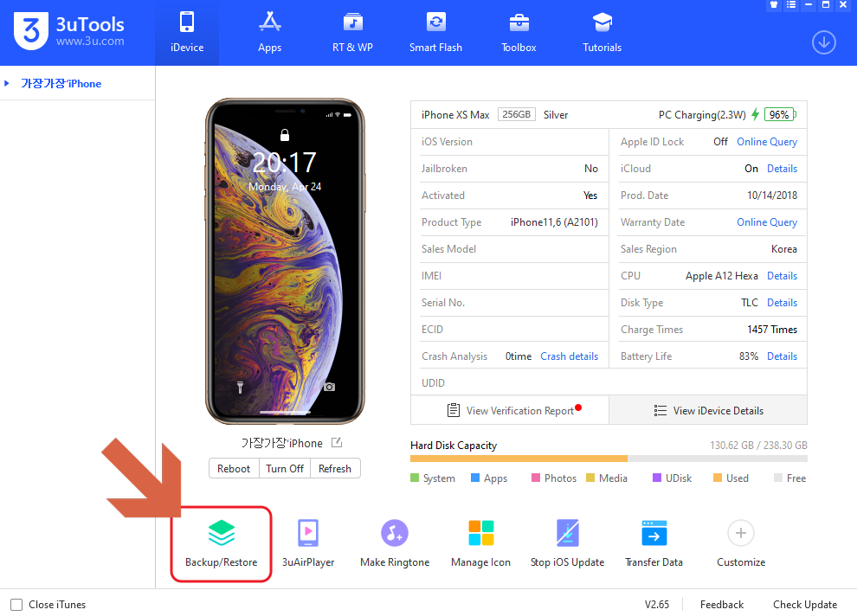Open CPU Details link
Image resolution: width=857 pixels, height=616 pixels.
pos(783,276)
